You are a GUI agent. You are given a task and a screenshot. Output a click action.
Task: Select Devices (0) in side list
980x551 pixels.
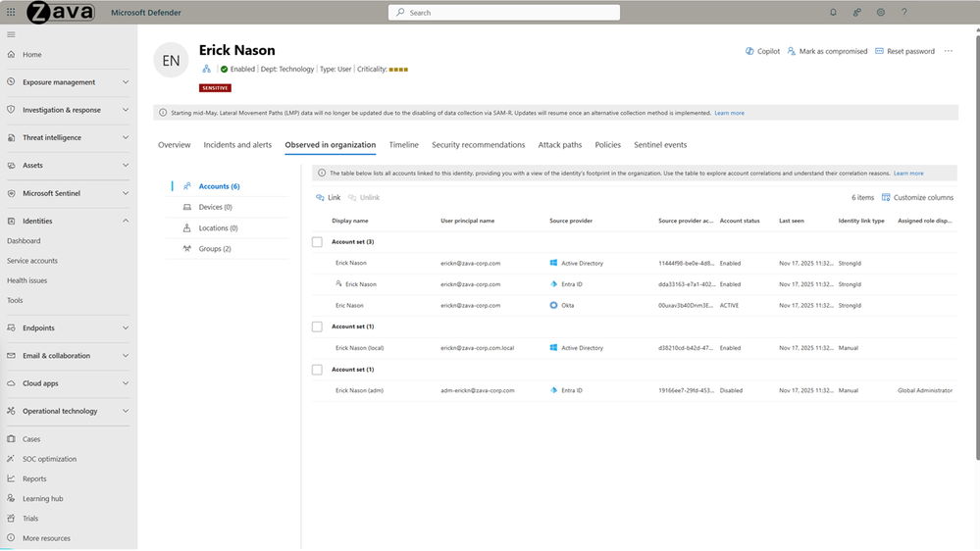215,207
